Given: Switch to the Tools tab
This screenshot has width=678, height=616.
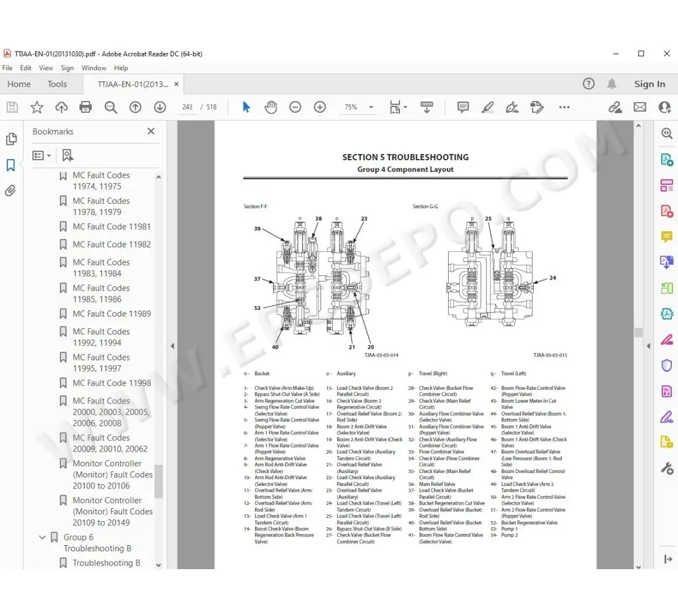Looking at the screenshot, I should [x=57, y=84].
